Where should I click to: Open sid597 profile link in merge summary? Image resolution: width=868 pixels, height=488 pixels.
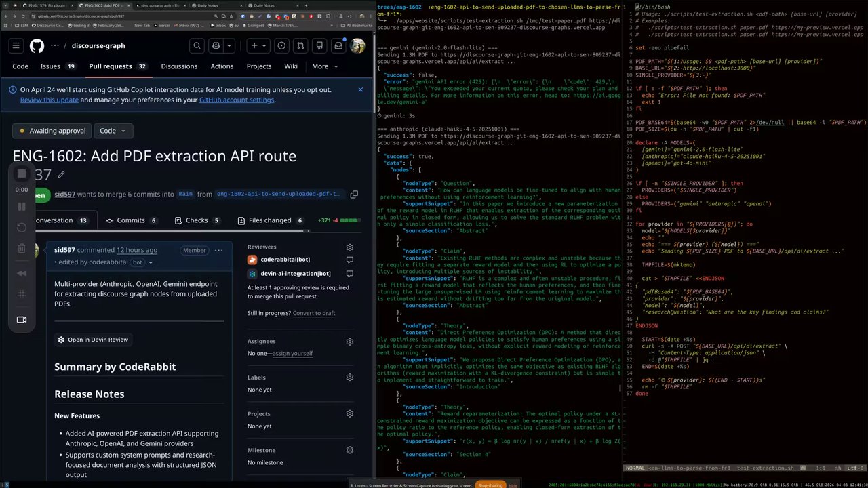pos(65,195)
